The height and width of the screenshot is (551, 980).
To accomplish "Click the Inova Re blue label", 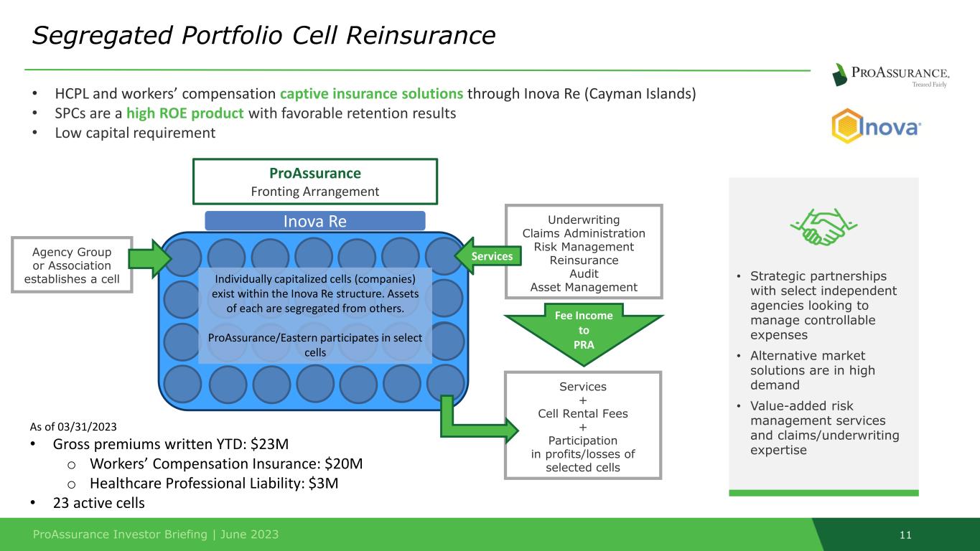I will [x=315, y=221].
